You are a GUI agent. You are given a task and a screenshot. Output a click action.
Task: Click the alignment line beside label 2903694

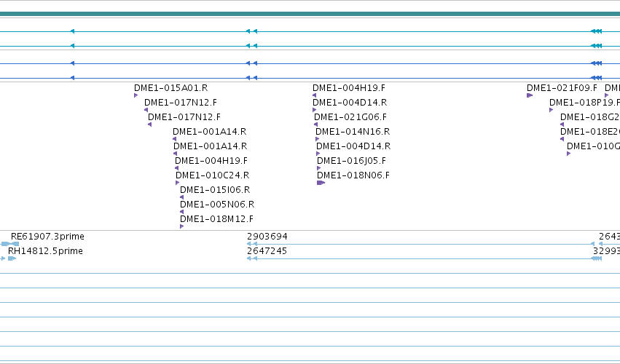click(x=420, y=245)
